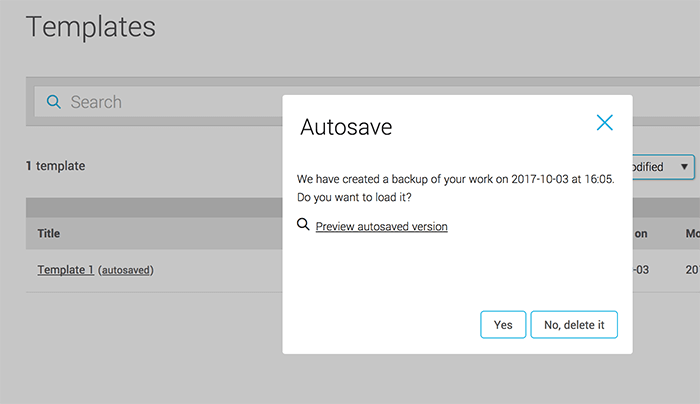The width and height of the screenshot is (700, 404).
Task: Click the partially visible Modified column header
Action: (691, 234)
